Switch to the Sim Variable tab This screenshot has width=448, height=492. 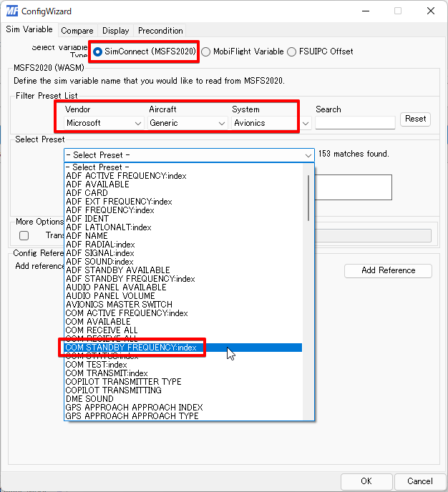coord(29,29)
